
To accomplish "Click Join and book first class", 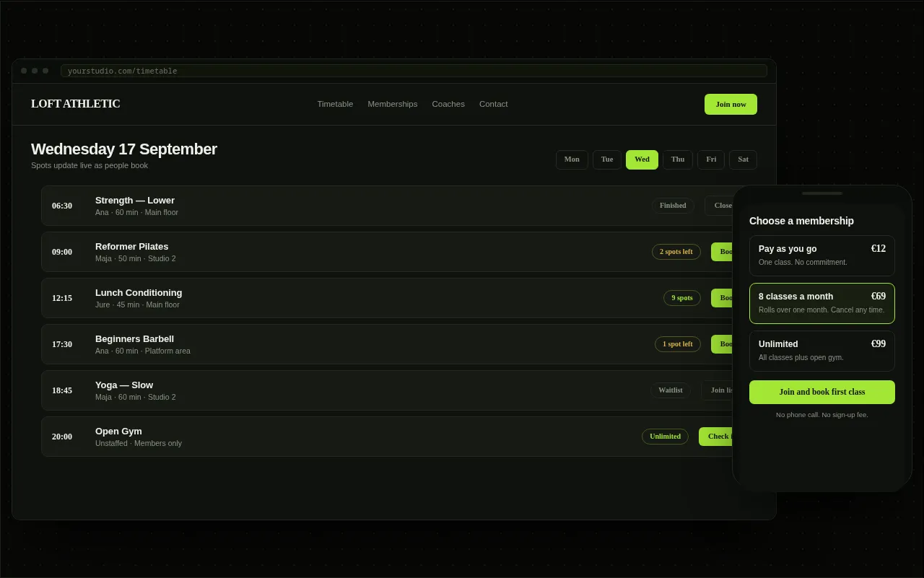I will (x=822, y=392).
